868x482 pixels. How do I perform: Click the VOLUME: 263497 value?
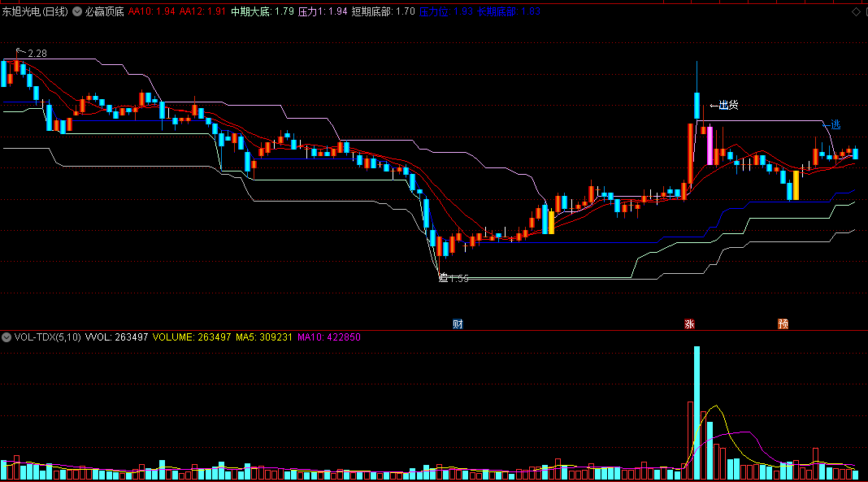(x=192, y=337)
